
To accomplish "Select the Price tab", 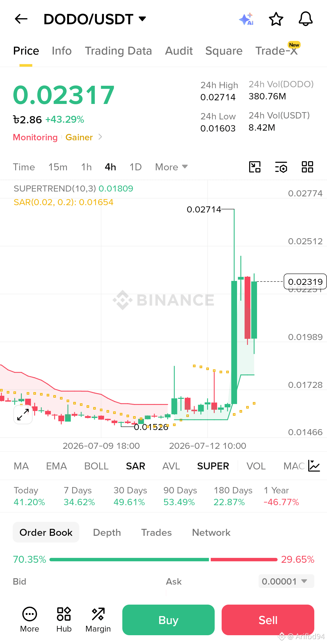I will pyautogui.click(x=26, y=51).
